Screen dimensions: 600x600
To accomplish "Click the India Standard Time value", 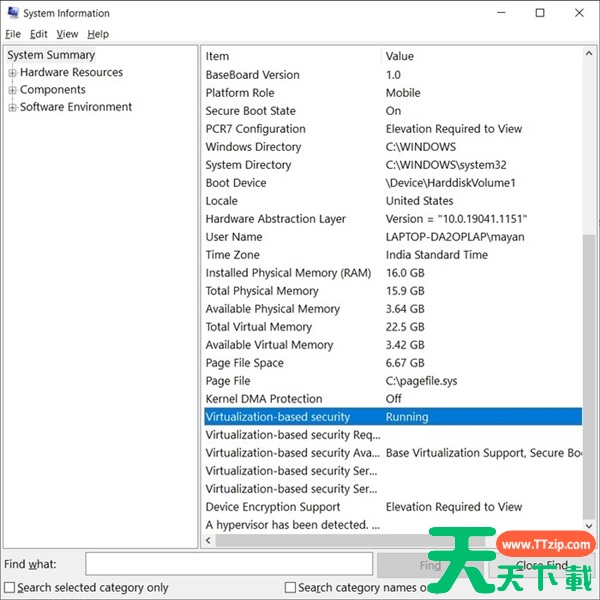I will 437,255.
